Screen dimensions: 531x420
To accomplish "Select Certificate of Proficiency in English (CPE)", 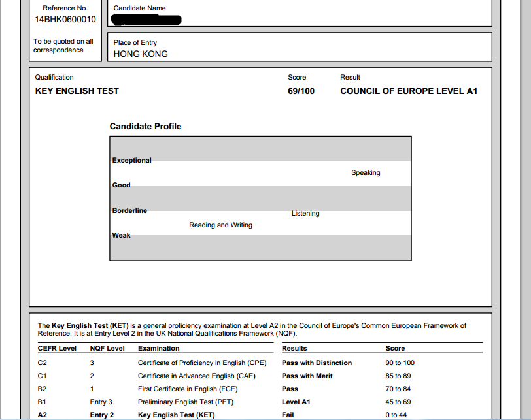I will coord(202,363).
